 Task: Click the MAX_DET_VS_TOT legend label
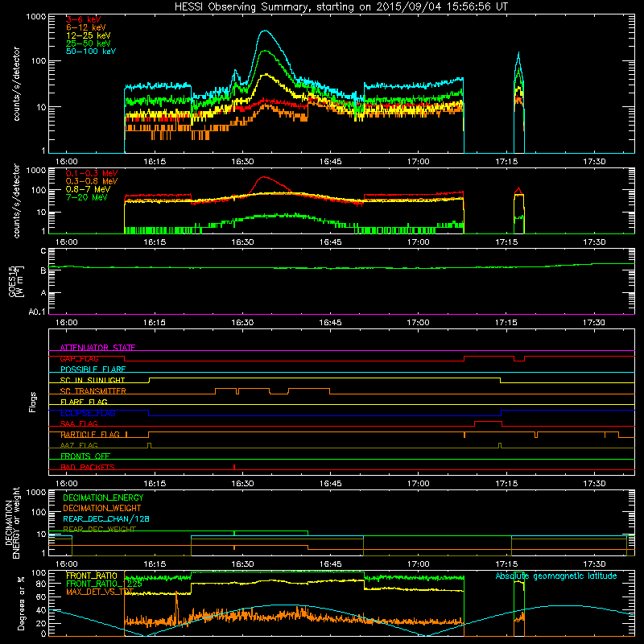point(100,592)
